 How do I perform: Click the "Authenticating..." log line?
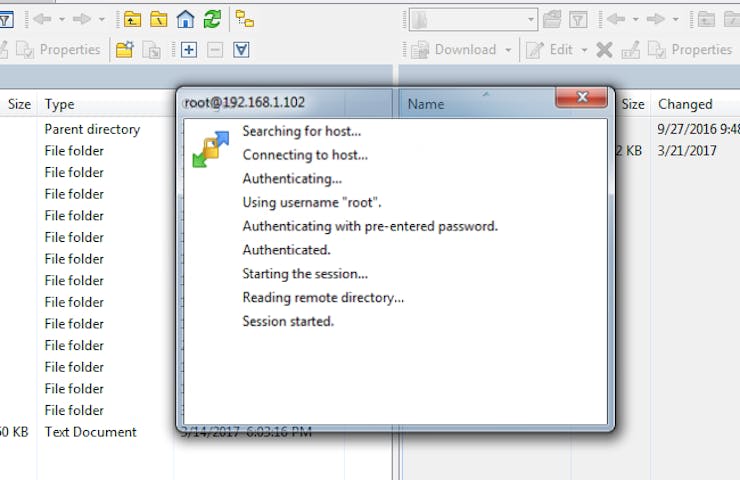point(292,179)
